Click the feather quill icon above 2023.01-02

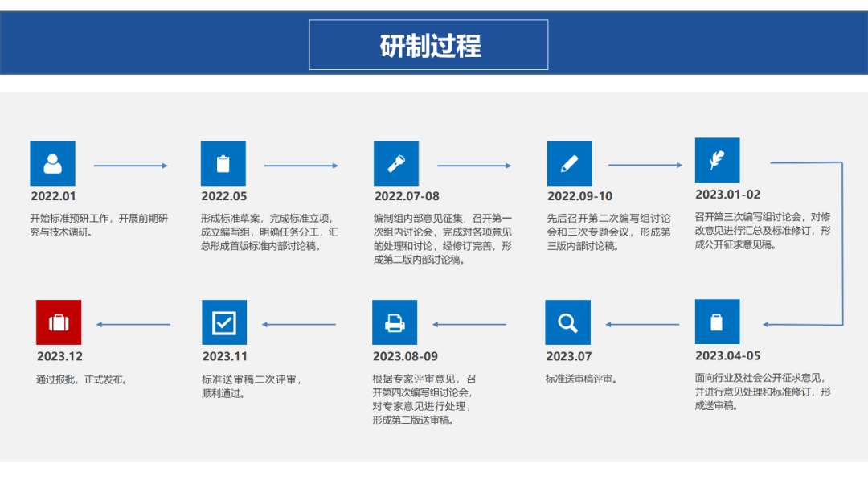point(717,160)
